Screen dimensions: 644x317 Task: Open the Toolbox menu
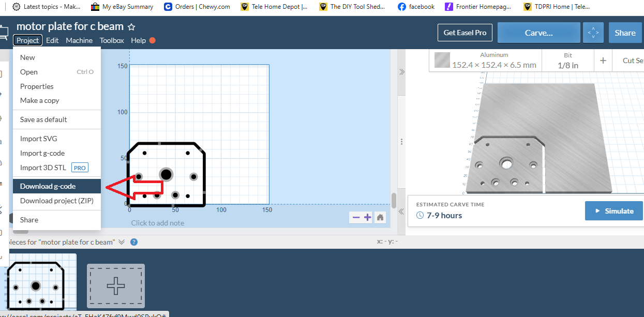(x=112, y=40)
